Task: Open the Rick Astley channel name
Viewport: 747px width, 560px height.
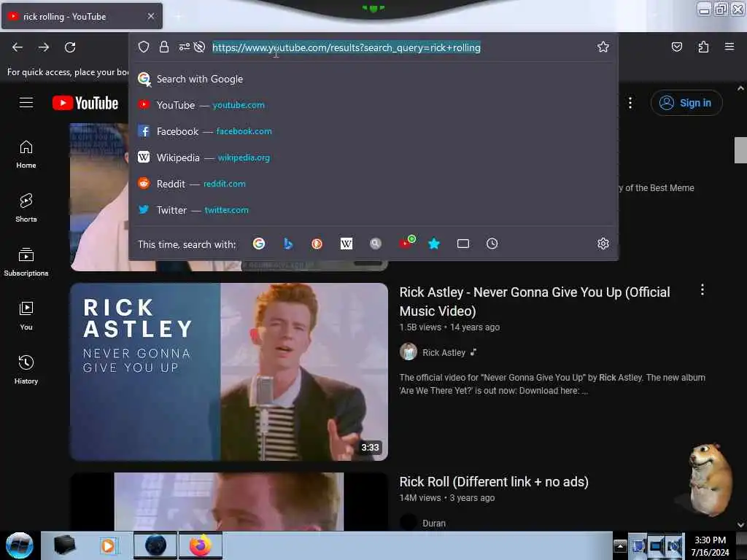Action: (444, 353)
